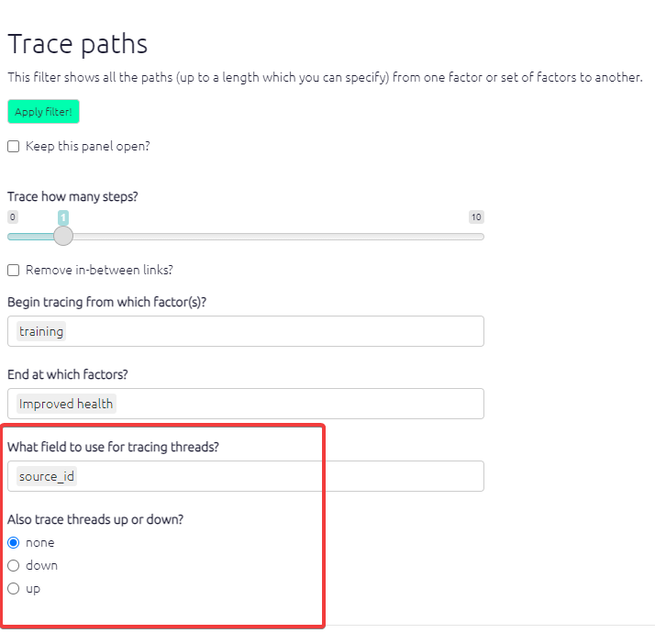Click the trace steps slider handle

(x=63, y=236)
